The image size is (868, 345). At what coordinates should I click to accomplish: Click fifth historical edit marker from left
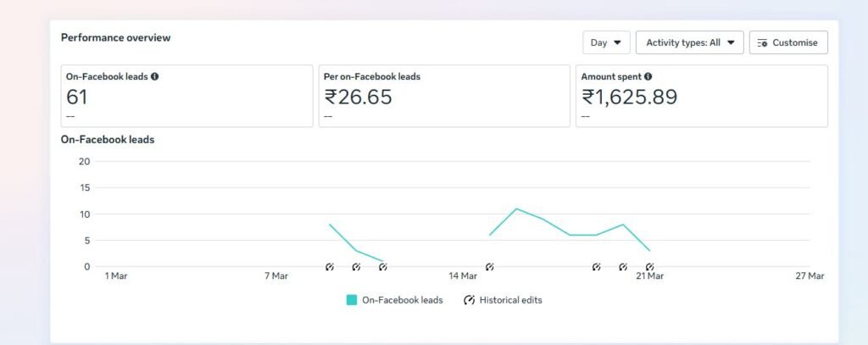tap(596, 267)
